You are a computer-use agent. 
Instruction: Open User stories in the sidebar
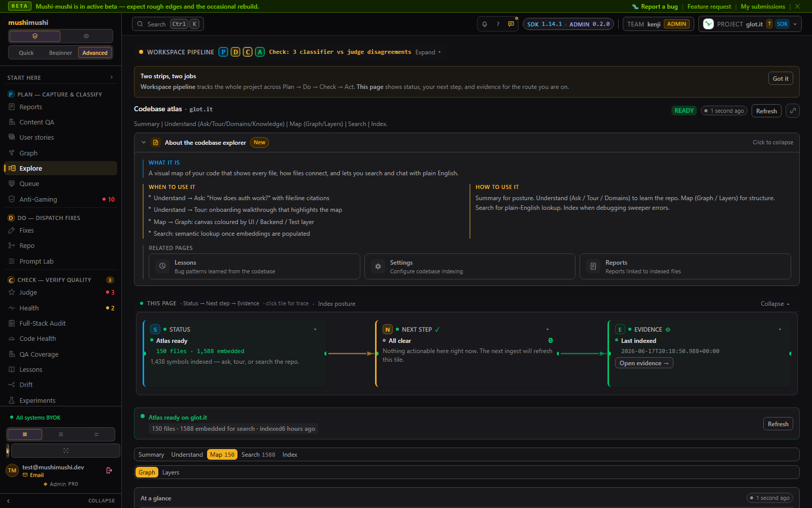(60, 138)
